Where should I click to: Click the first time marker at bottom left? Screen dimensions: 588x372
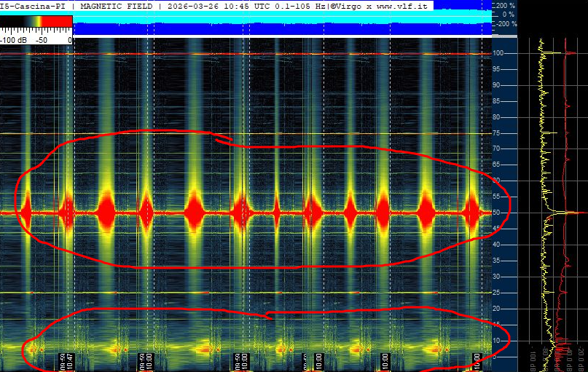click(66, 362)
